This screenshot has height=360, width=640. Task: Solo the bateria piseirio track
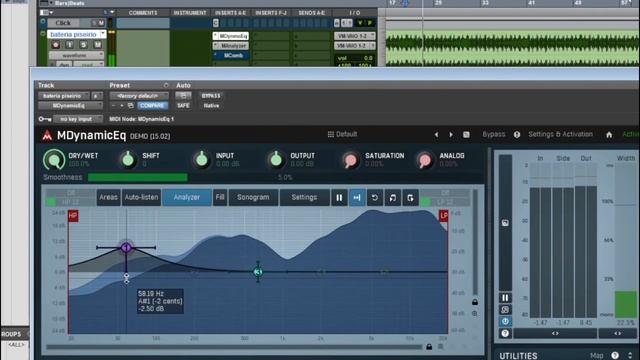tap(84, 44)
